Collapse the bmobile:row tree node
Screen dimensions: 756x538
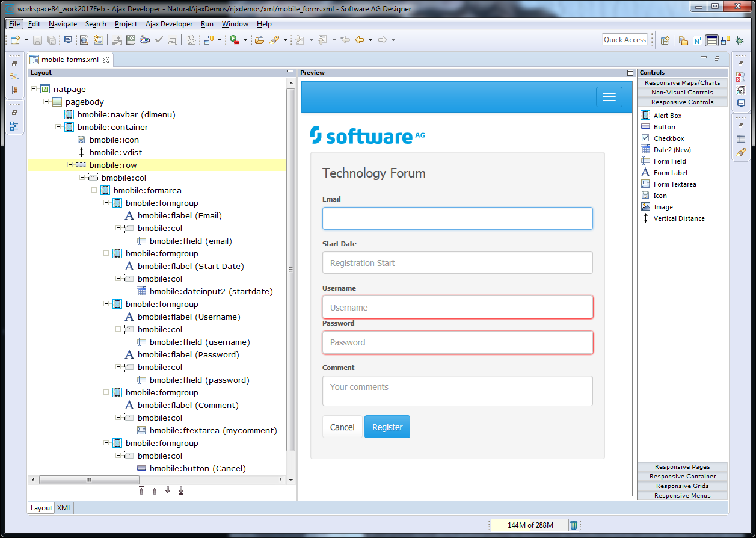click(x=70, y=165)
